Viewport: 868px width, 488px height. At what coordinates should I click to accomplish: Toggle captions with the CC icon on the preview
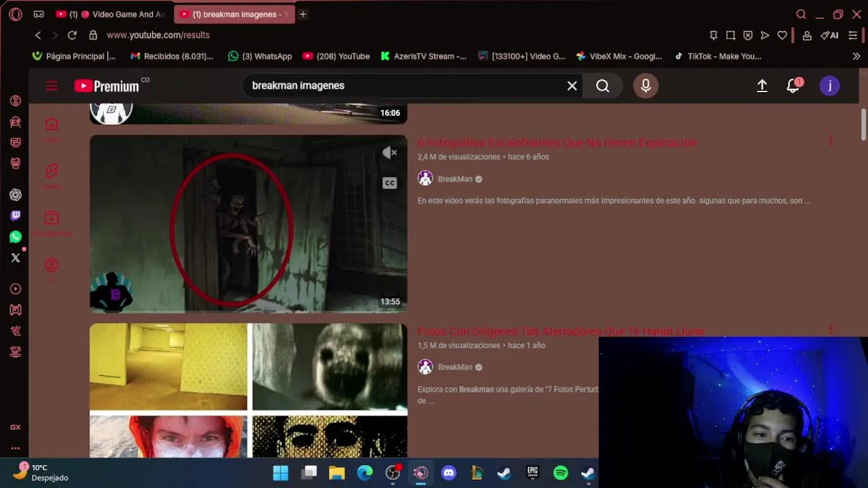click(x=389, y=183)
